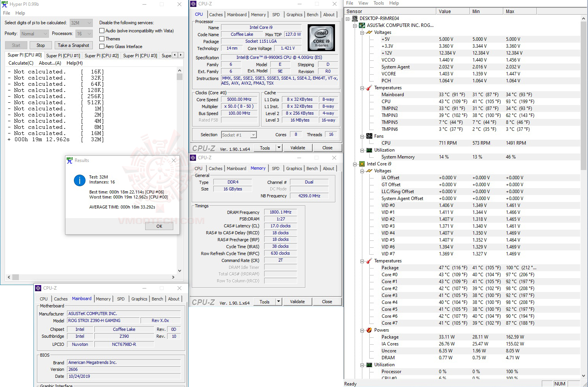Collapse the Fans node expander
Viewport: 588px width, 387px height.
point(362,136)
